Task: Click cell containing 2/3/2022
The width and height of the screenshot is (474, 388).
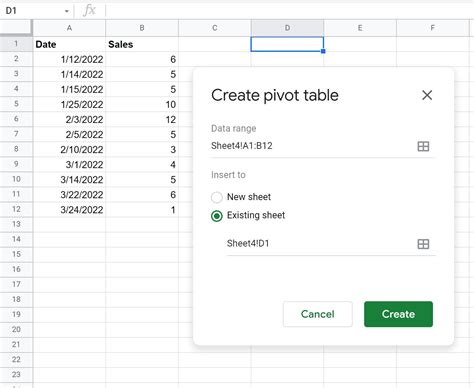Action: [x=69, y=119]
